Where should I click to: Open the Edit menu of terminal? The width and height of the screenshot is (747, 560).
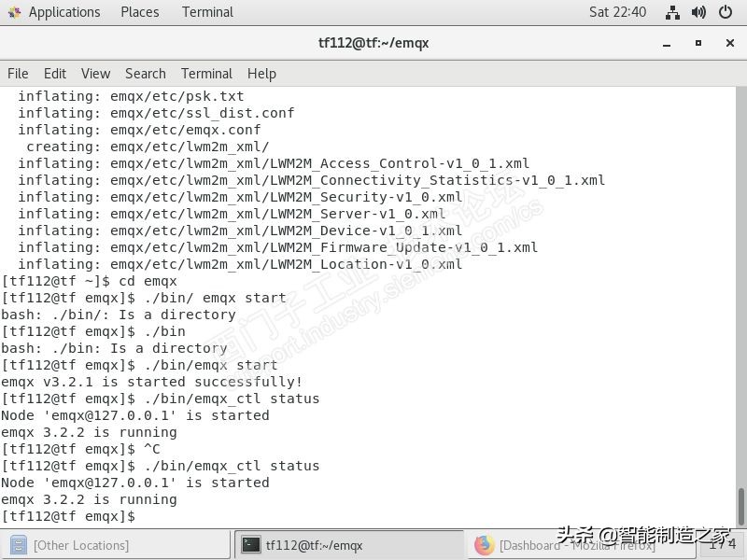tap(55, 74)
